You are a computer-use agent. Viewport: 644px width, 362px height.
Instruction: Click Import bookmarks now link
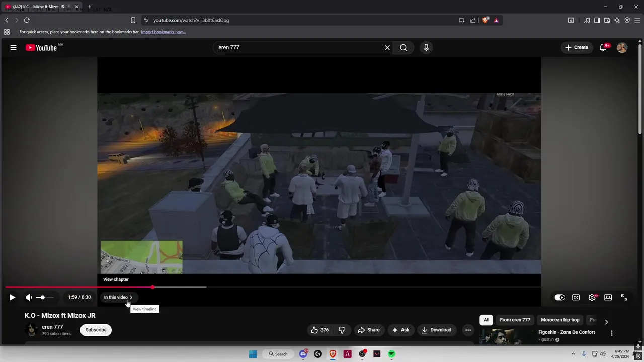point(163,32)
